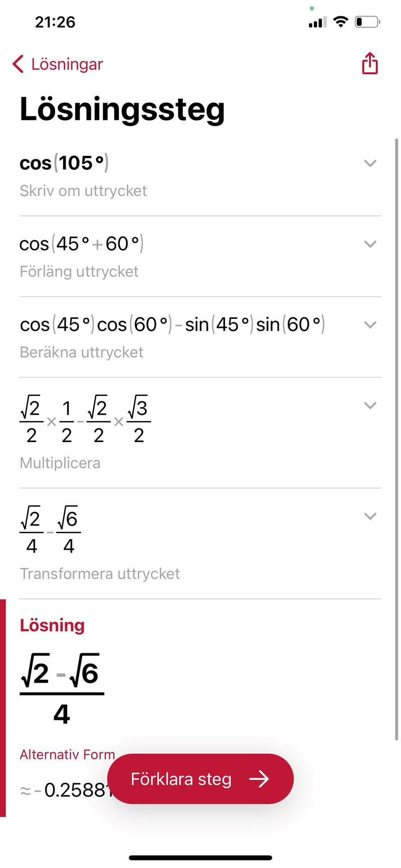
Task: Tap the Alternativ Form label
Action: pos(67,754)
